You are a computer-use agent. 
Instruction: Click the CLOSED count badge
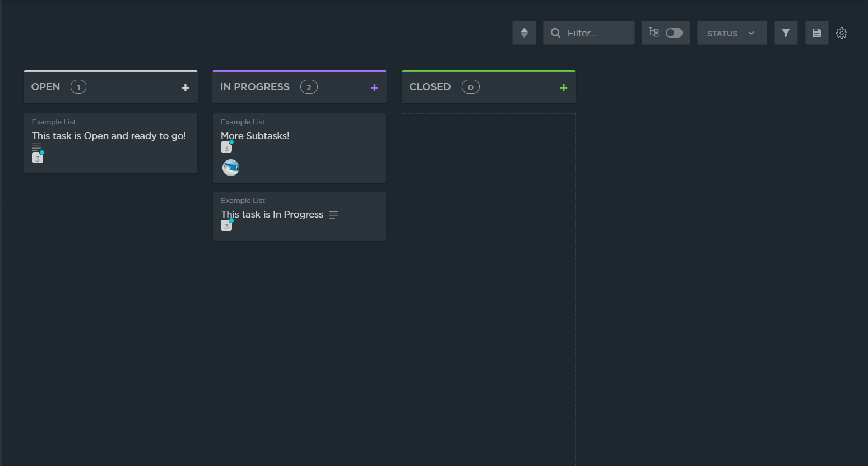pyautogui.click(x=470, y=87)
